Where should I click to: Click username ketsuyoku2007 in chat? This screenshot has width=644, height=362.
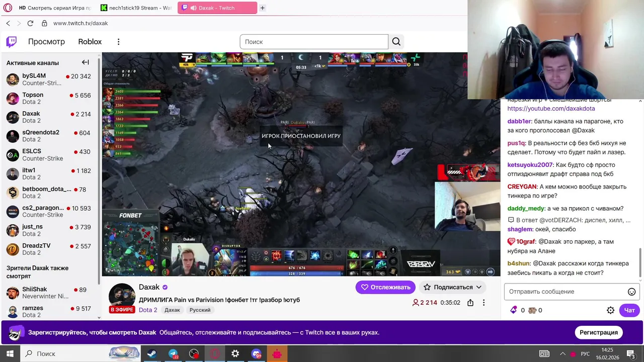(530, 165)
